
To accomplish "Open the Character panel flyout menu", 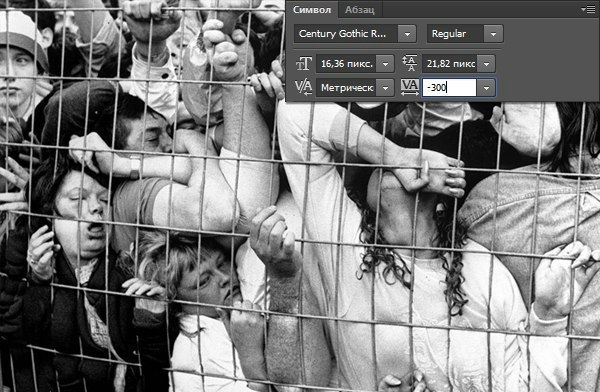I will (x=587, y=10).
